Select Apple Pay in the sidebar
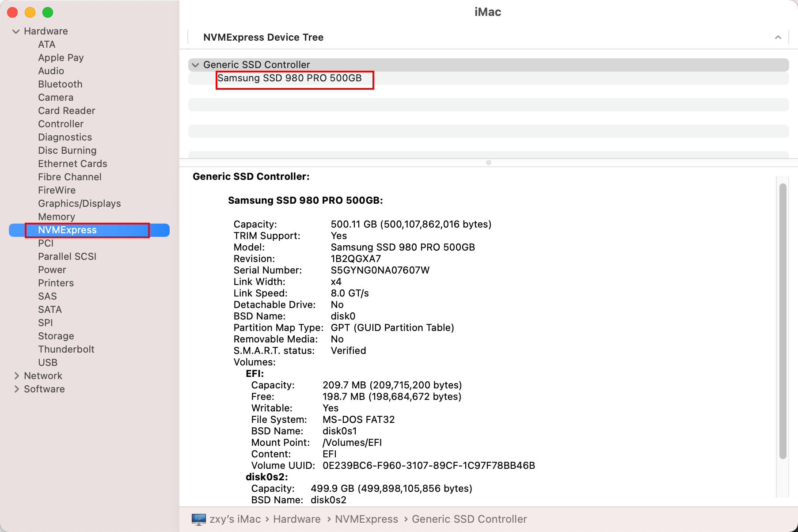Screen dimensions: 798x532 coord(61,57)
